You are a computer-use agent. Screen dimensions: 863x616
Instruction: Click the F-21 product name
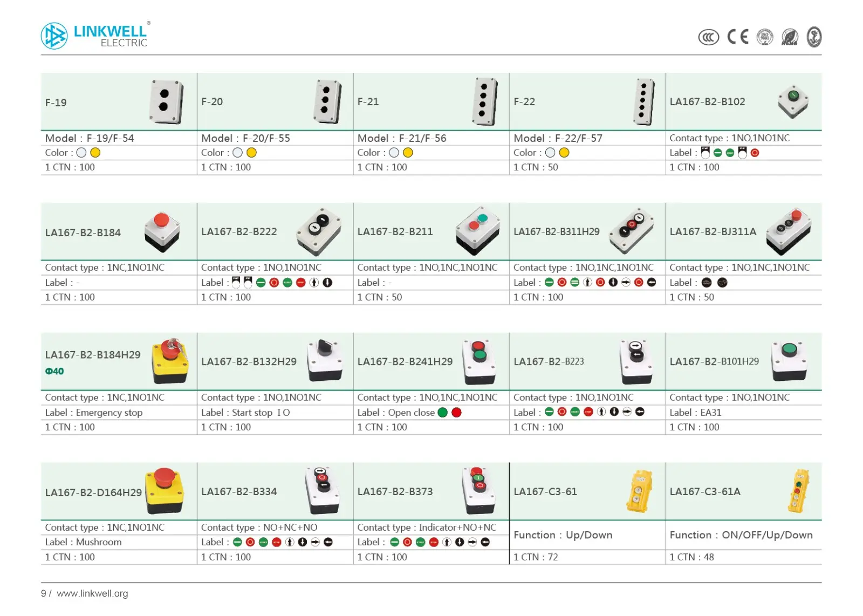pos(368,101)
